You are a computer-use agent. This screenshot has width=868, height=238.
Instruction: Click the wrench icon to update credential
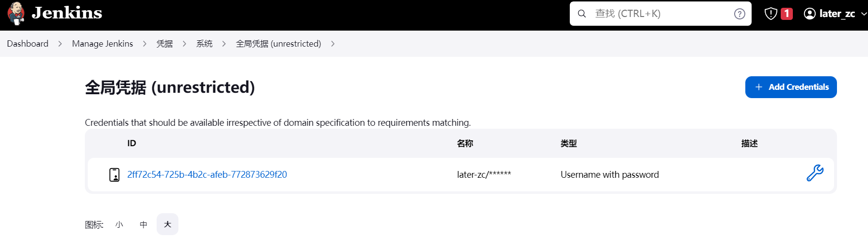pos(815,173)
